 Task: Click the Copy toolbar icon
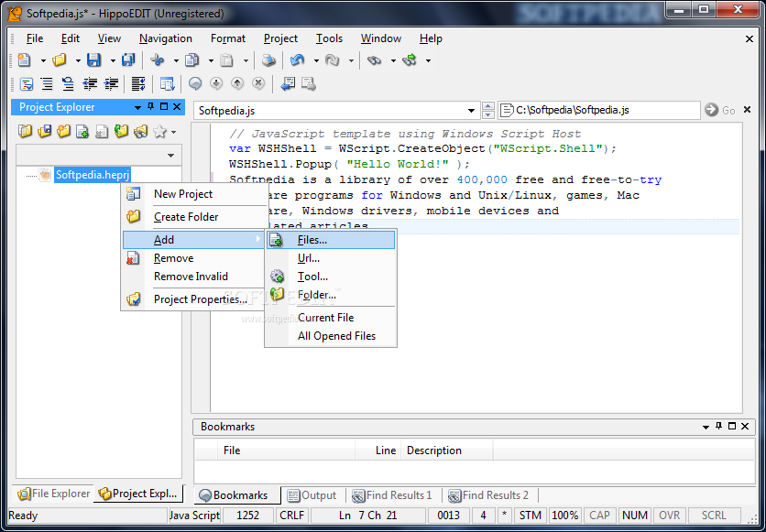[x=192, y=60]
